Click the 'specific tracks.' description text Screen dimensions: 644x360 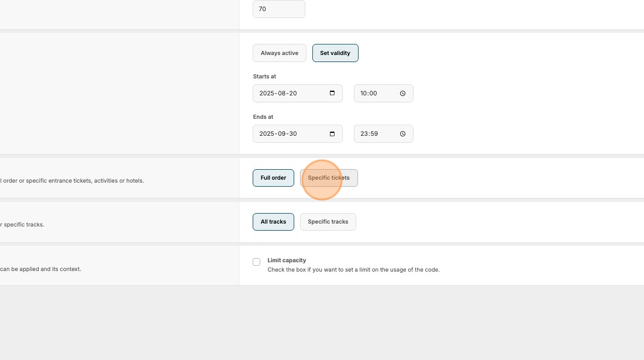[22, 224]
